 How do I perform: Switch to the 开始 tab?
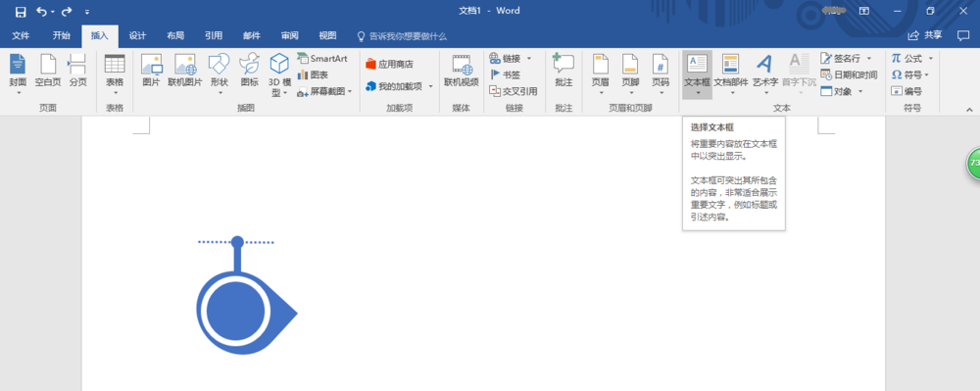(x=61, y=35)
